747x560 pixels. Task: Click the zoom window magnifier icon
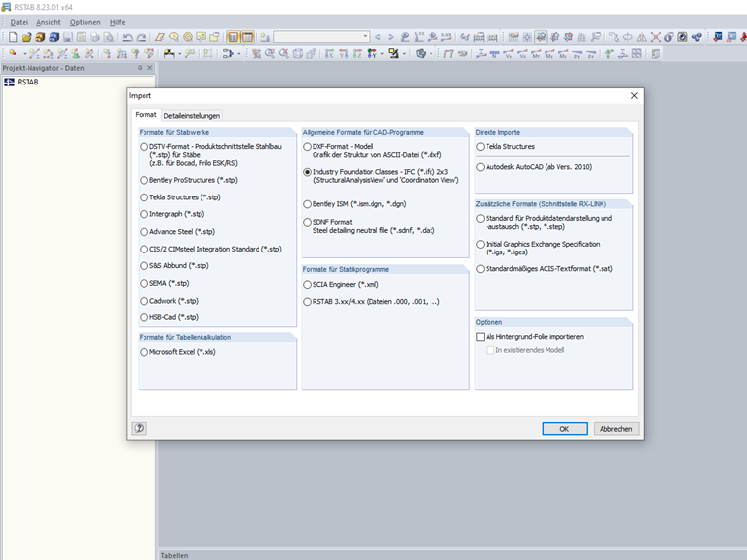tap(270, 53)
